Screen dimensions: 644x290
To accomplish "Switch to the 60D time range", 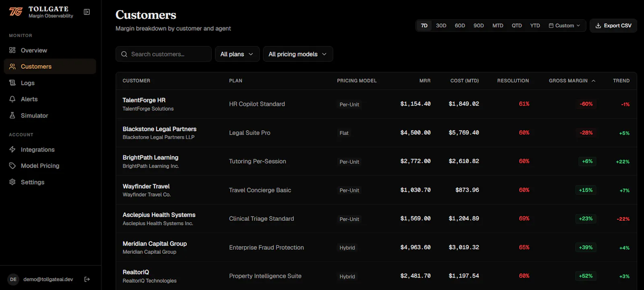I will coord(460,25).
